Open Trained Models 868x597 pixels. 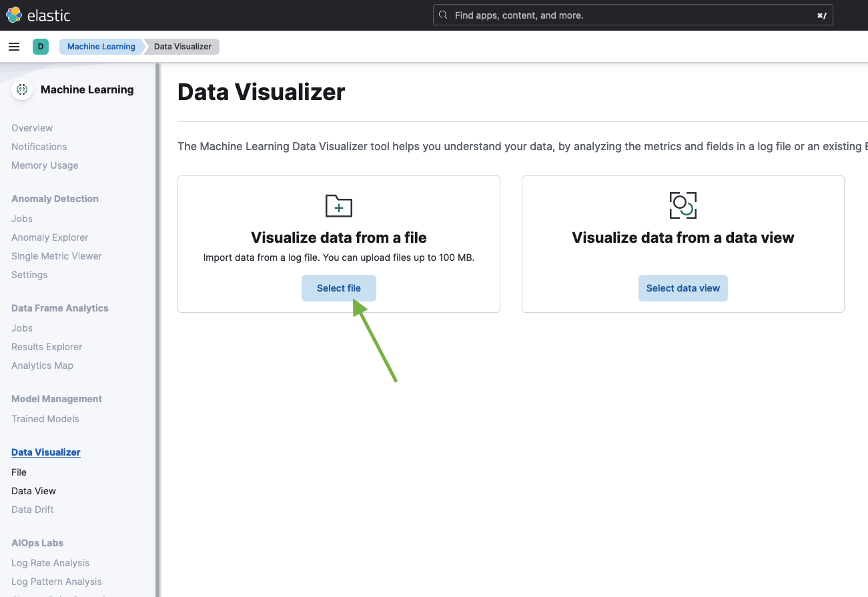tap(45, 419)
